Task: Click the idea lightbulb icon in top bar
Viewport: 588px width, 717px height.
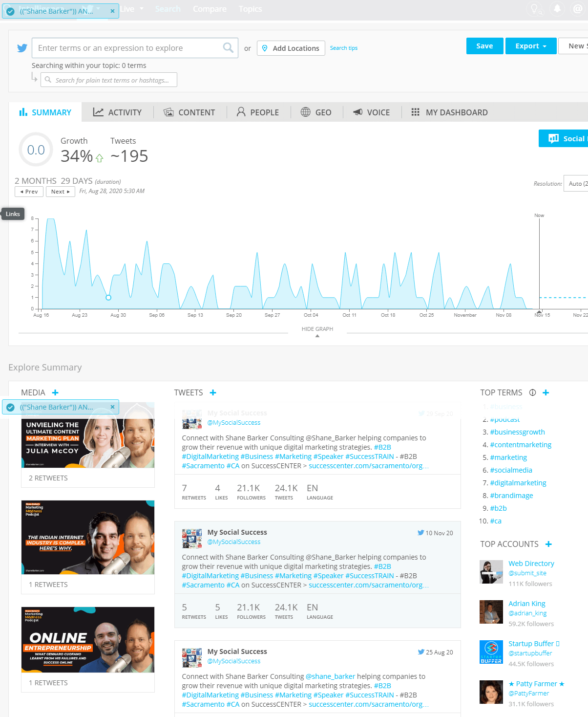Action: pos(535,9)
